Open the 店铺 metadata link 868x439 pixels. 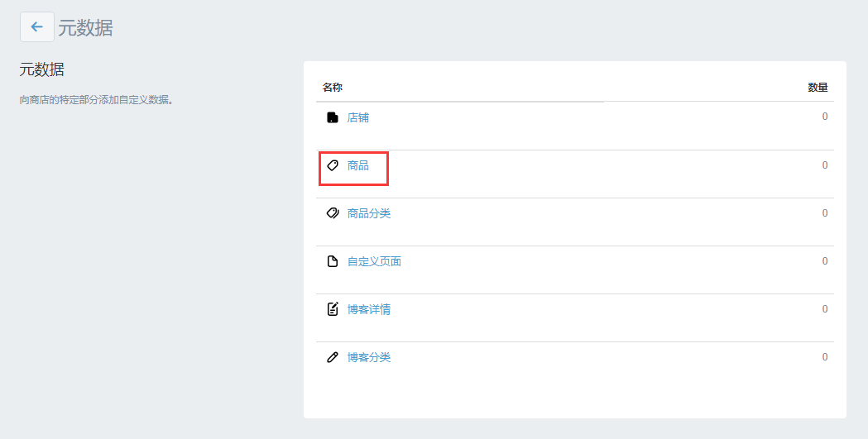pyautogui.click(x=358, y=117)
